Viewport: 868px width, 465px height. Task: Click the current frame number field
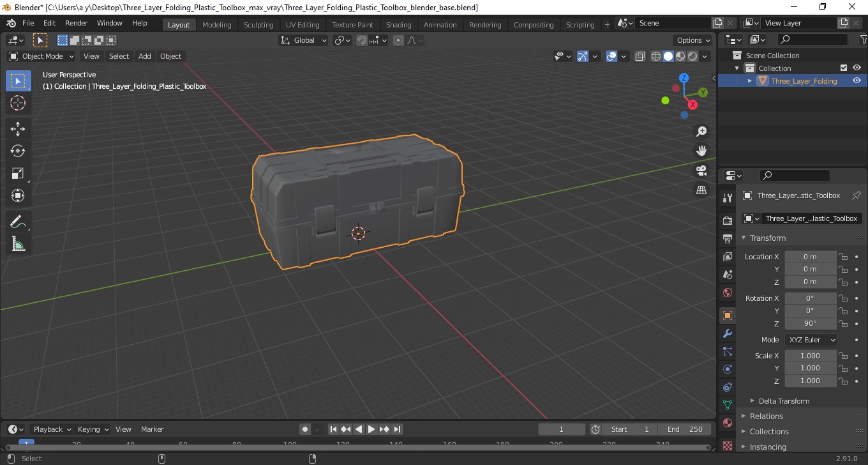[x=562, y=429]
